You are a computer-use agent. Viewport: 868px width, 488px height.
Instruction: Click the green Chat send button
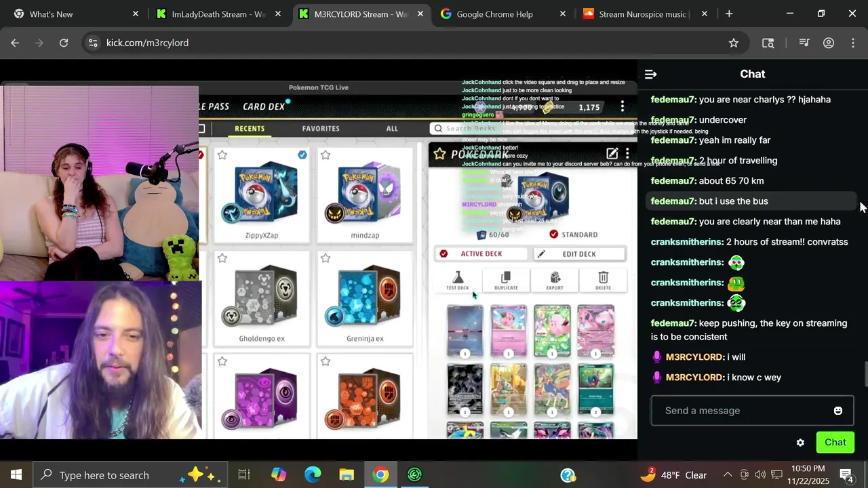835,443
